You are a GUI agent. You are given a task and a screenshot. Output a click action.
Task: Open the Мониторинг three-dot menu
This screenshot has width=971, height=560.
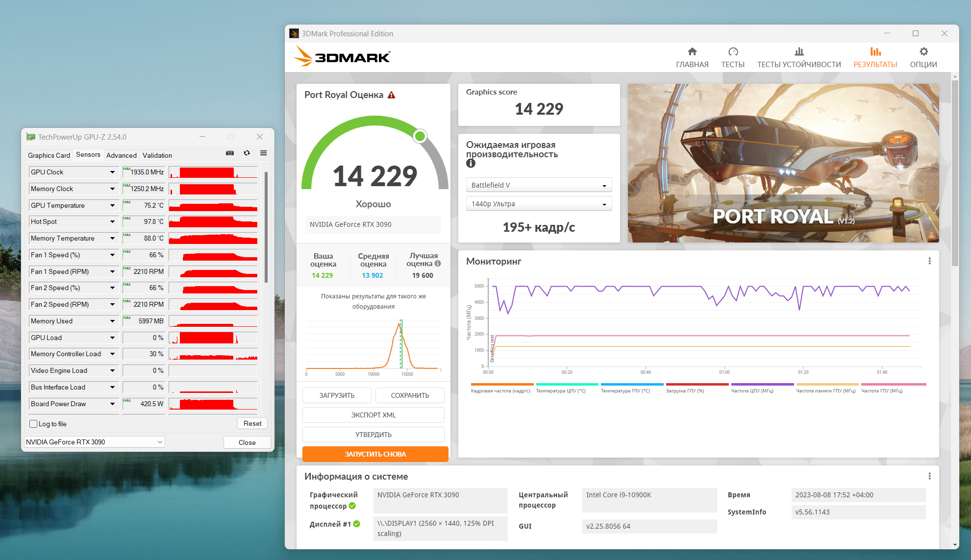pos(929,261)
